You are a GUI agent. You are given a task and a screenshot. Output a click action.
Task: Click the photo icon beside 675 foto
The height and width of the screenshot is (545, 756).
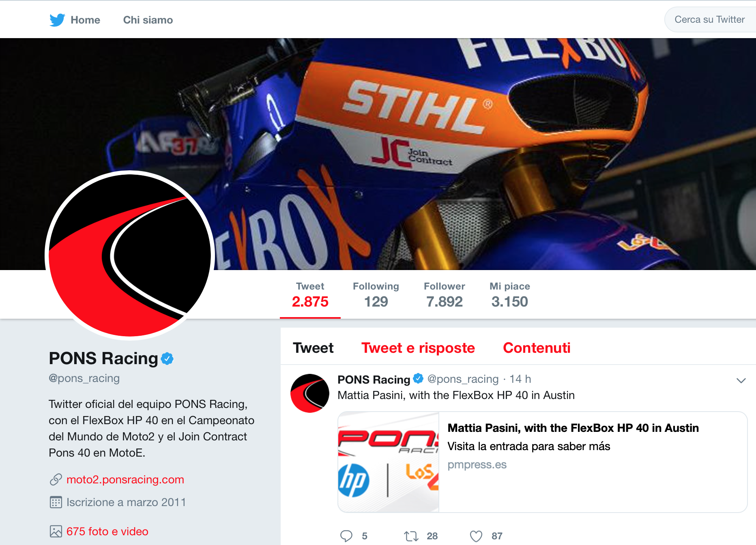click(x=56, y=531)
